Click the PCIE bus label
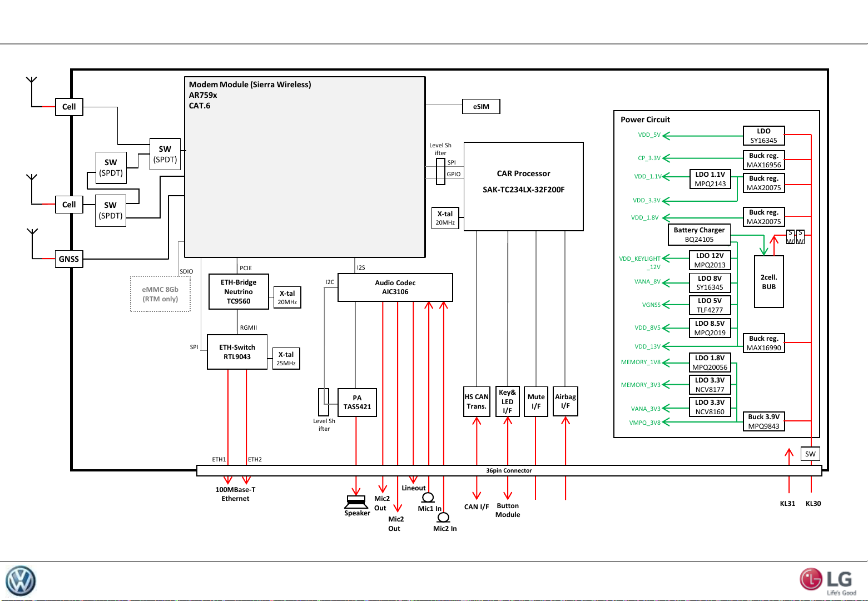This screenshot has height=601, width=868. click(x=246, y=268)
